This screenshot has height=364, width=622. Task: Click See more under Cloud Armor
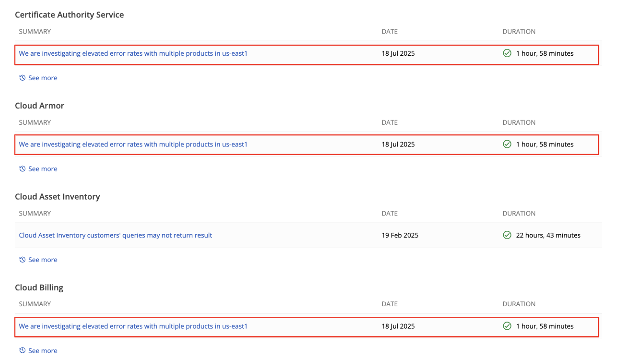[x=43, y=169]
